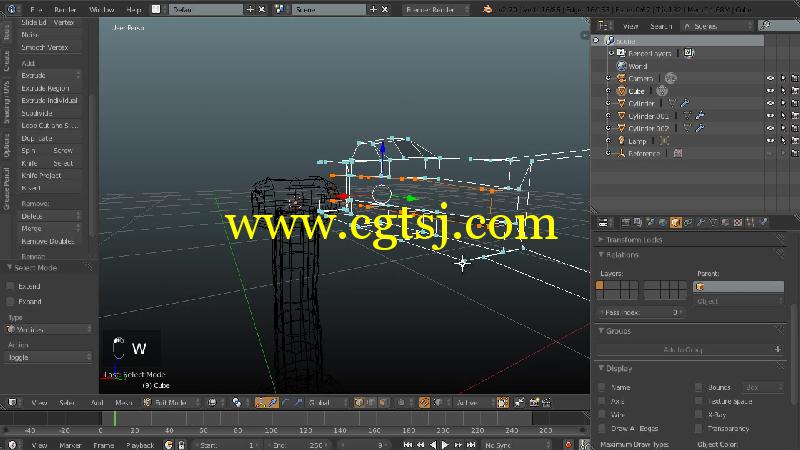
Task: Enable vertex select mode icon
Action: (359, 403)
